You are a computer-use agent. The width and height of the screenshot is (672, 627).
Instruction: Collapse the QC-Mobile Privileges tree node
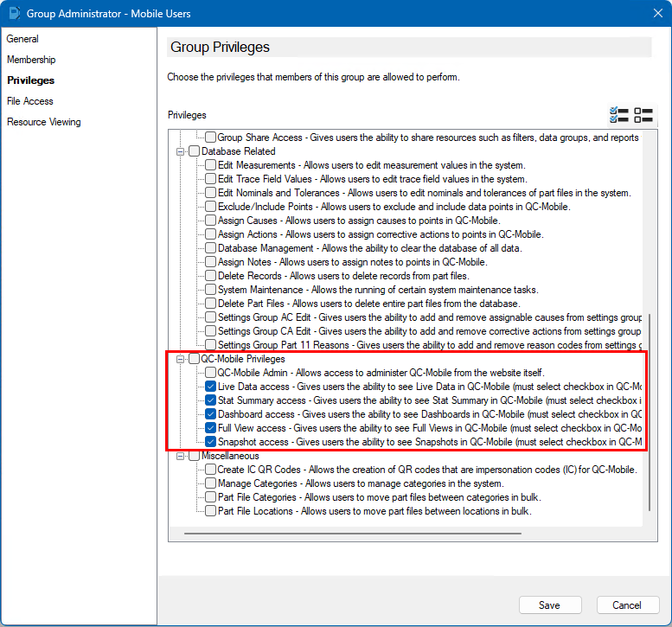180,359
